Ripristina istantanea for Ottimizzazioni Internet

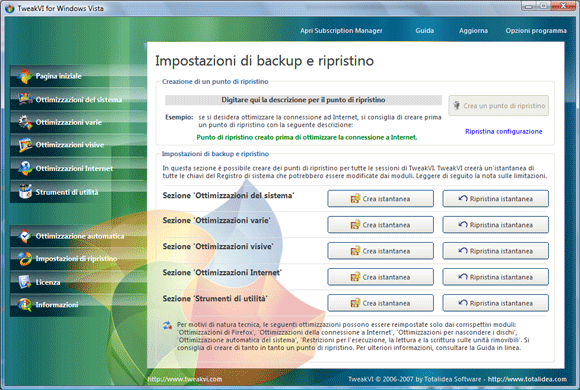[495, 277]
